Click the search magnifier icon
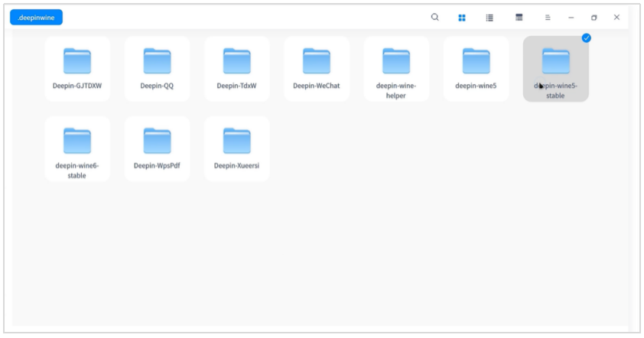 435,17
